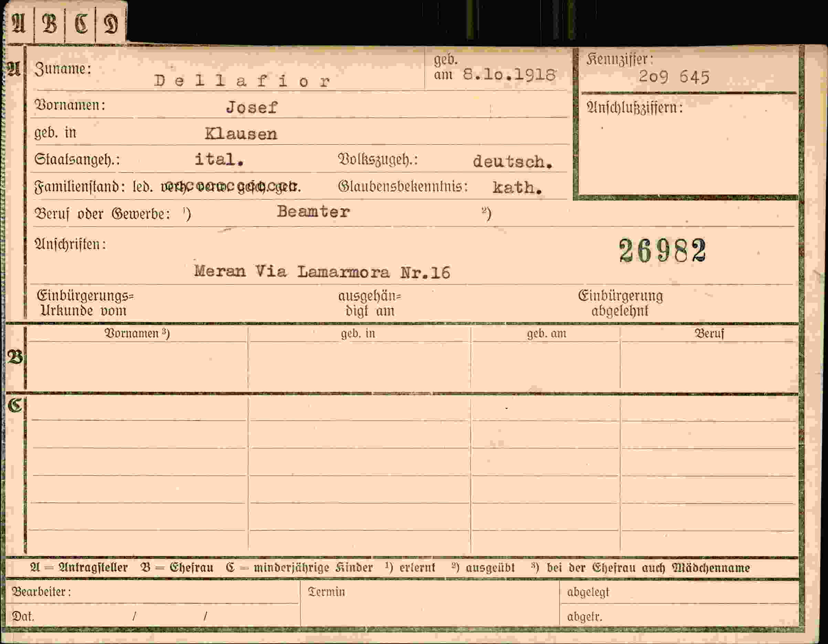Click the birthplace Klausen
Screen dimensions: 828x644
tap(241, 134)
